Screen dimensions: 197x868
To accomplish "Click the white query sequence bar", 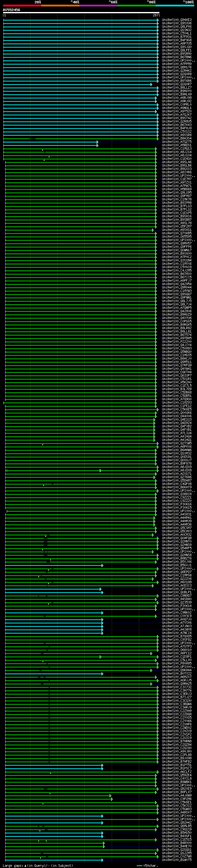I will (x=81, y=12).
